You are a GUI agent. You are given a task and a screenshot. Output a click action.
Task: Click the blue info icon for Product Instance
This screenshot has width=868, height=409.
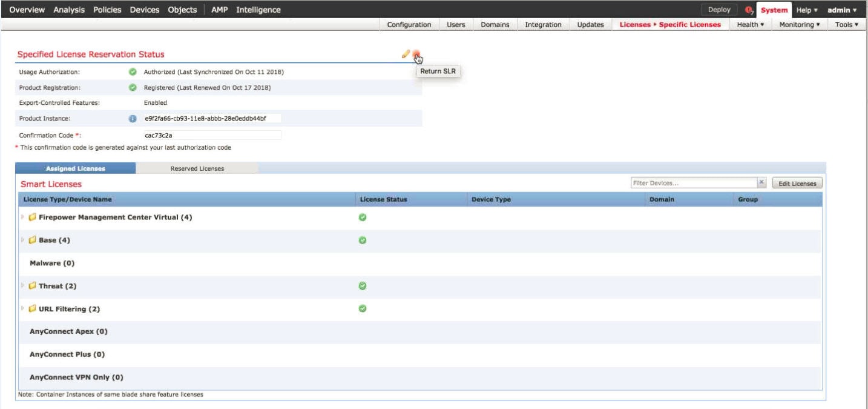tap(132, 118)
